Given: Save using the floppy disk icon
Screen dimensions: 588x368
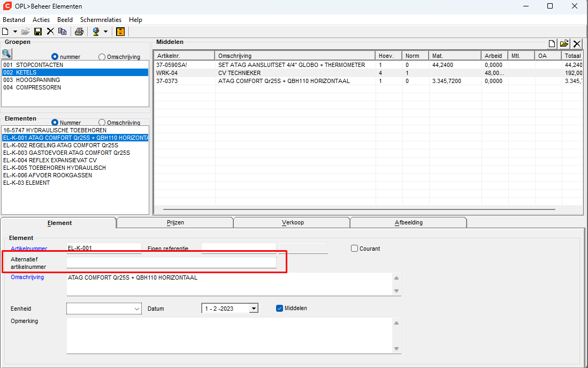Looking at the screenshot, I should (38, 32).
